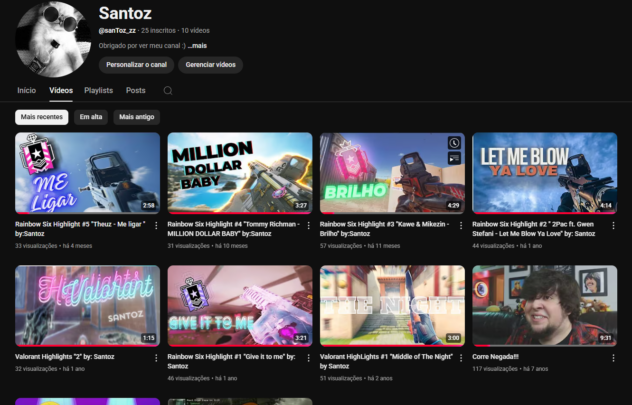Click the Santoz channel name heading
Screen dimensions: 632x405
tap(125, 13)
